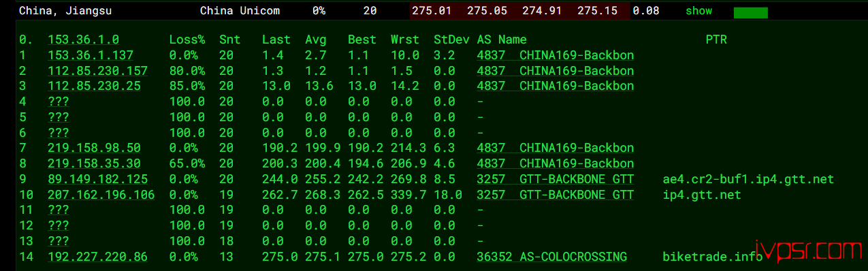Open AS 3257 GTT-BACKBONE link for hop 9

coord(556,179)
